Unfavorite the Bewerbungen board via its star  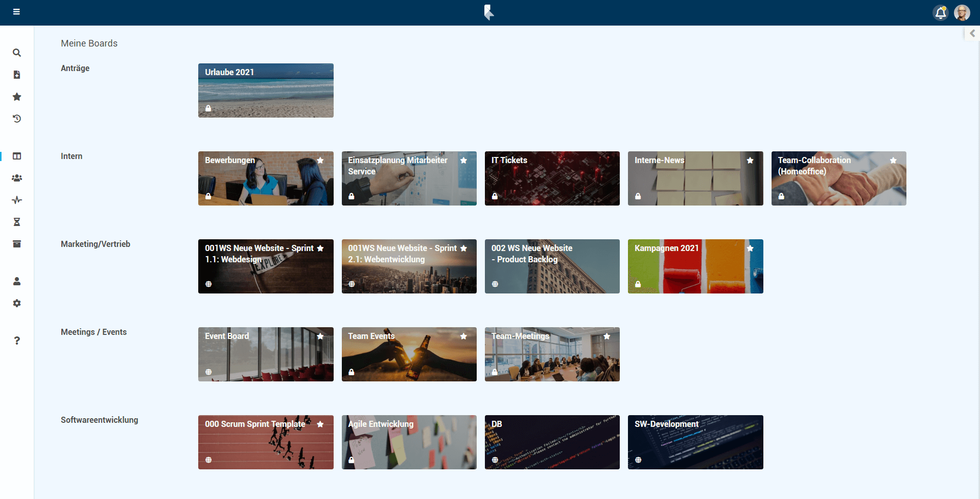320,161
